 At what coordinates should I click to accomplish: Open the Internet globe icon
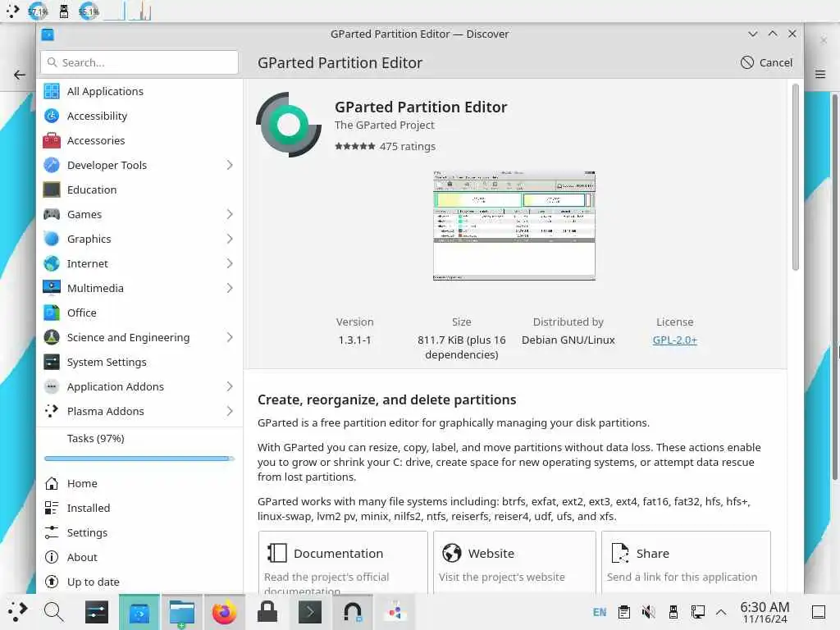pos(52,263)
